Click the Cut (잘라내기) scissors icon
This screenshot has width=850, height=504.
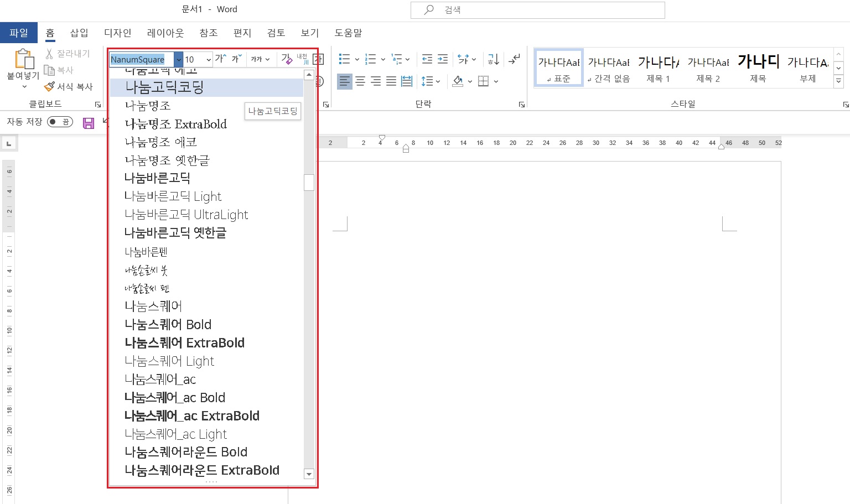coord(49,54)
